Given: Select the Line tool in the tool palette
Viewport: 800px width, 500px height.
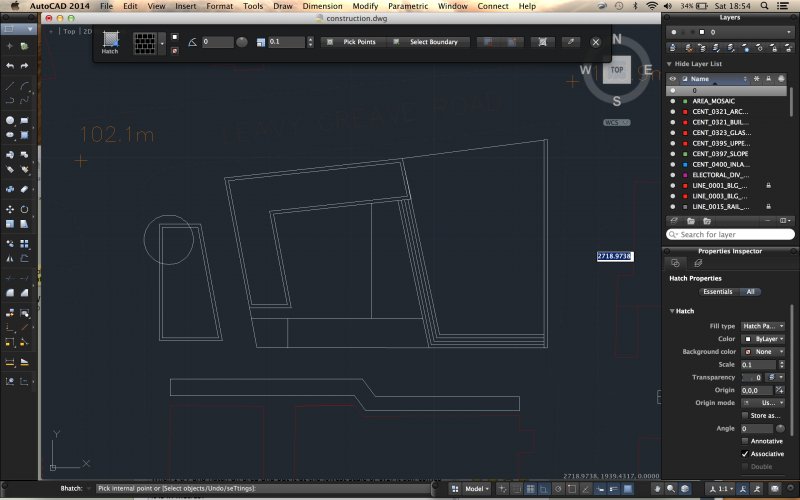Looking at the screenshot, I should click(x=10, y=86).
